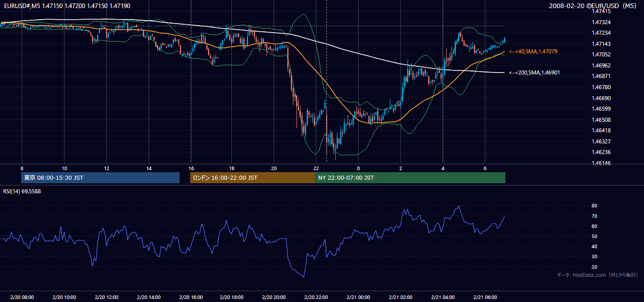Click price axis value 1.46327
This screenshot has height=302, width=644.
[602, 141]
